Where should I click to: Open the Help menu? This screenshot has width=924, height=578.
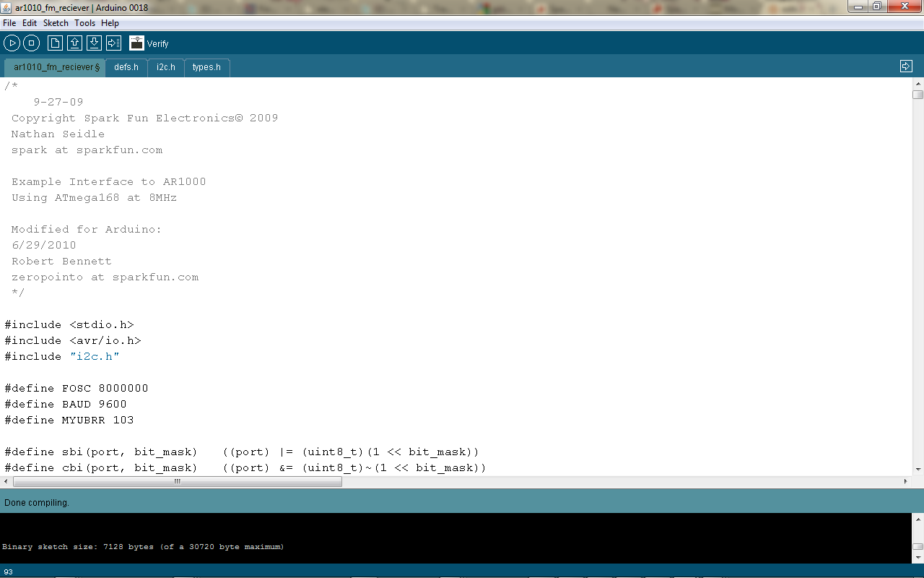tap(110, 22)
